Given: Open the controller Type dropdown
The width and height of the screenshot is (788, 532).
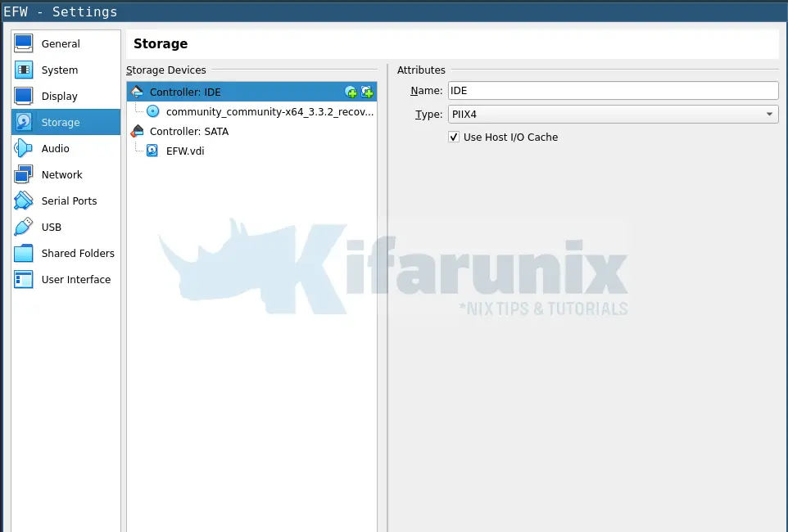Looking at the screenshot, I should (x=613, y=114).
